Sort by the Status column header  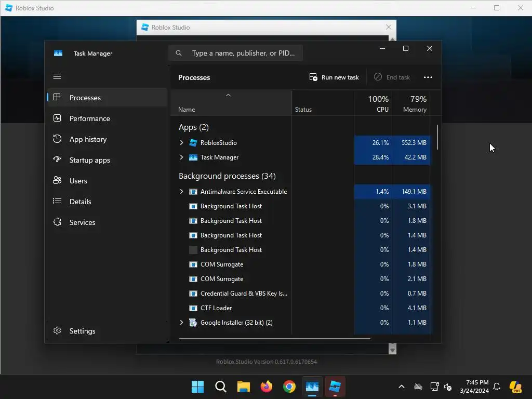pyautogui.click(x=323, y=103)
